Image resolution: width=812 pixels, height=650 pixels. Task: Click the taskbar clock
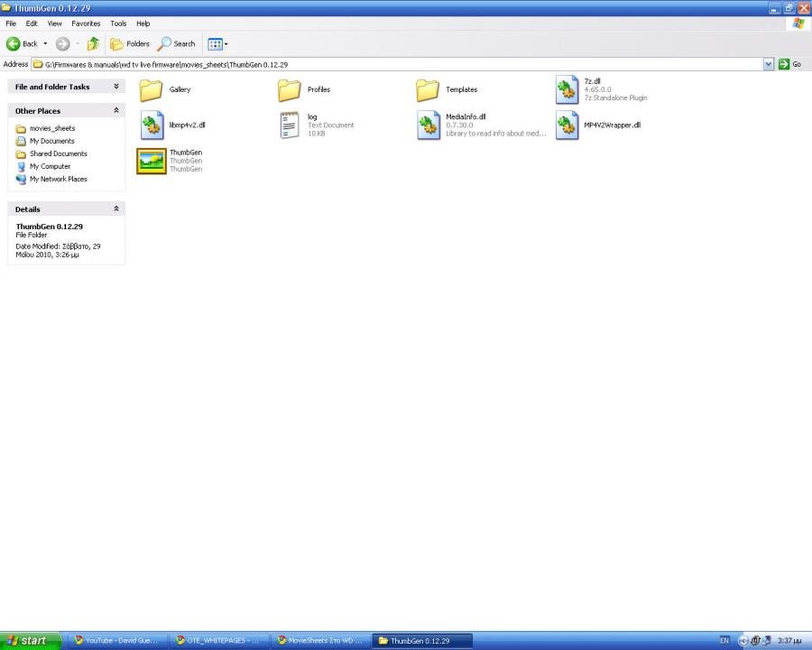[x=790, y=641]
